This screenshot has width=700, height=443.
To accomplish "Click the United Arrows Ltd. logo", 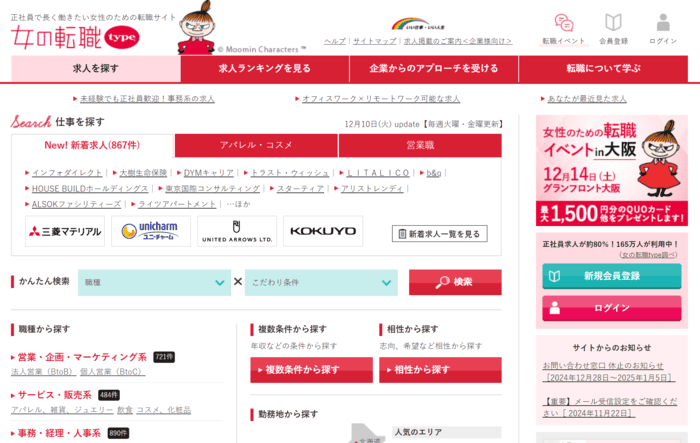I will [237, 232].
